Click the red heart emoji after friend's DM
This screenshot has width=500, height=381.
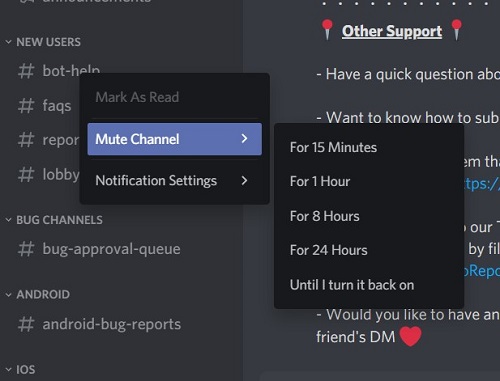pos(410,336)
